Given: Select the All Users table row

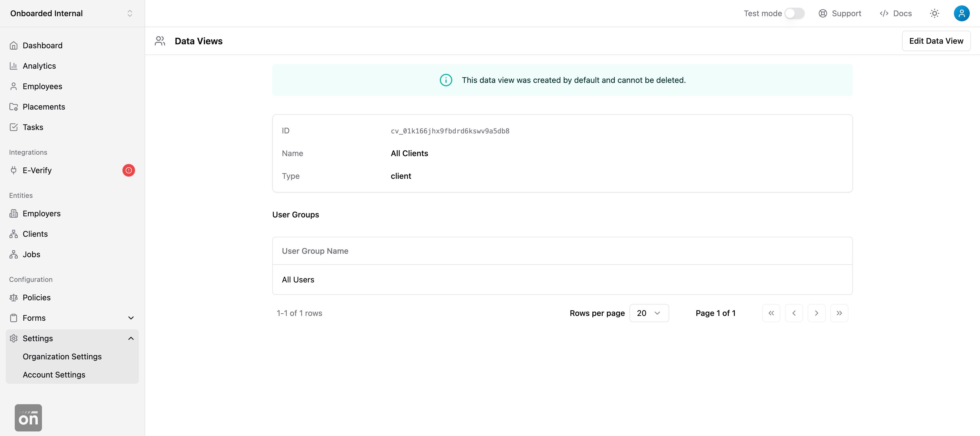Looking at the screenshot, I should point(562,280).
